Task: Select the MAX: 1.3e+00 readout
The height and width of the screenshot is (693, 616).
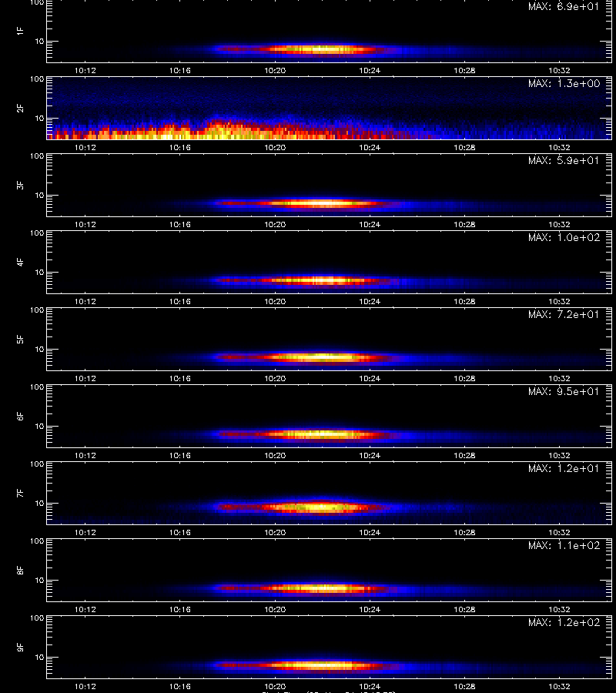Action: pos(564,83)
